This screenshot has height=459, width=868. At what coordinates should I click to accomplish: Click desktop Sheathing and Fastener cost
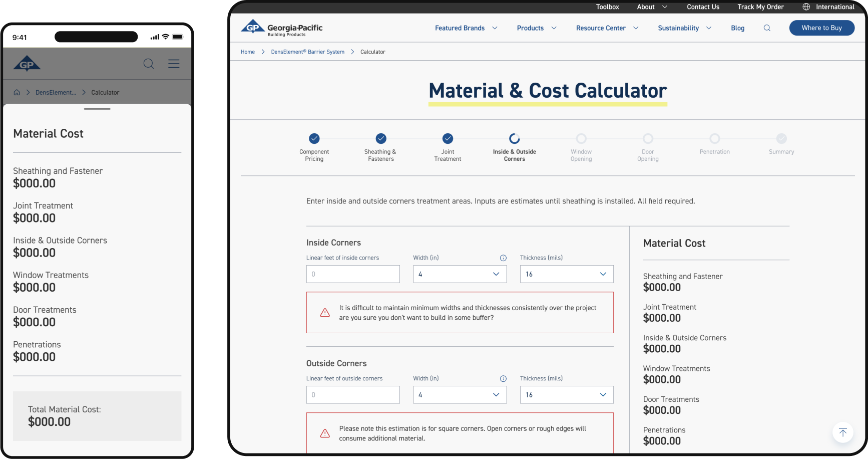tap(683, 282)
